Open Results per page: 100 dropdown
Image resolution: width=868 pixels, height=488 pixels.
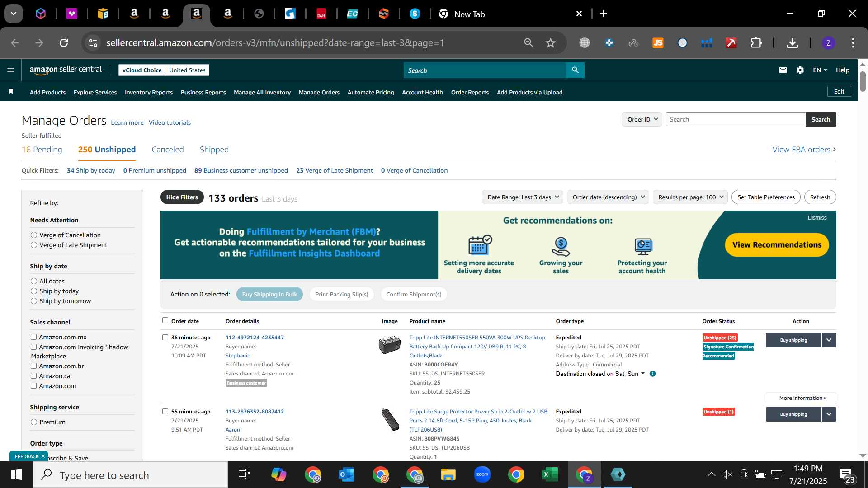pos(690,197)
